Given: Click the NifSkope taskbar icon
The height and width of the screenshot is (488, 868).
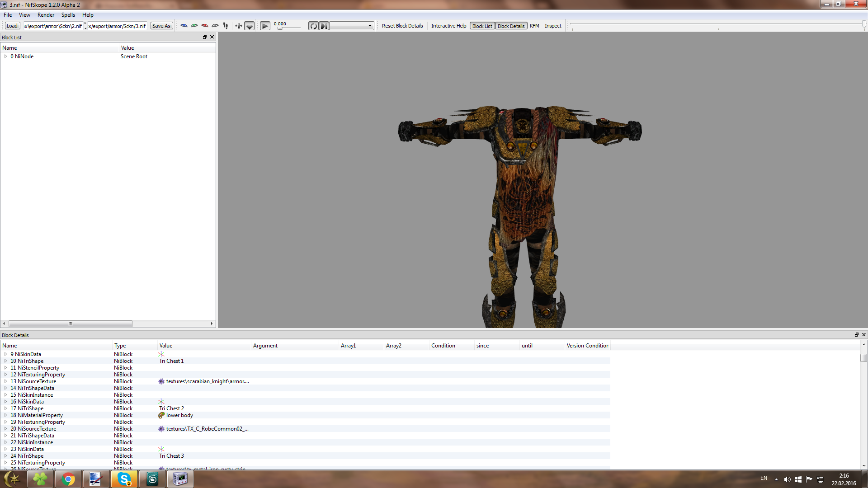Looking at the screenshot, I should click(180, 479).
